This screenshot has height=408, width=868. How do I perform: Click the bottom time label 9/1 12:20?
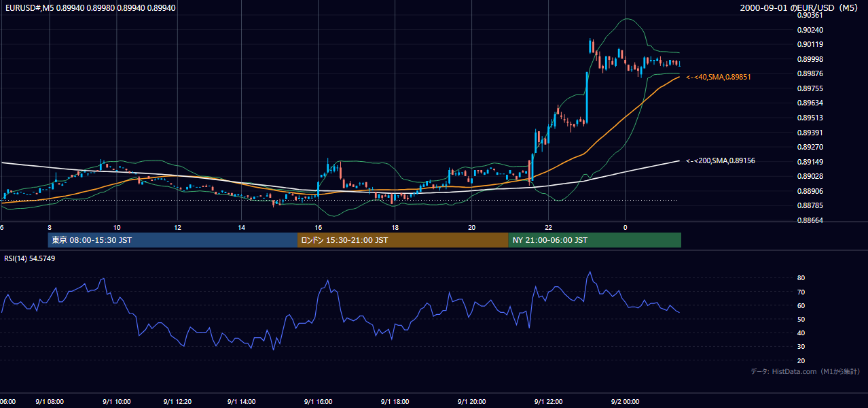tap(178, 402)
